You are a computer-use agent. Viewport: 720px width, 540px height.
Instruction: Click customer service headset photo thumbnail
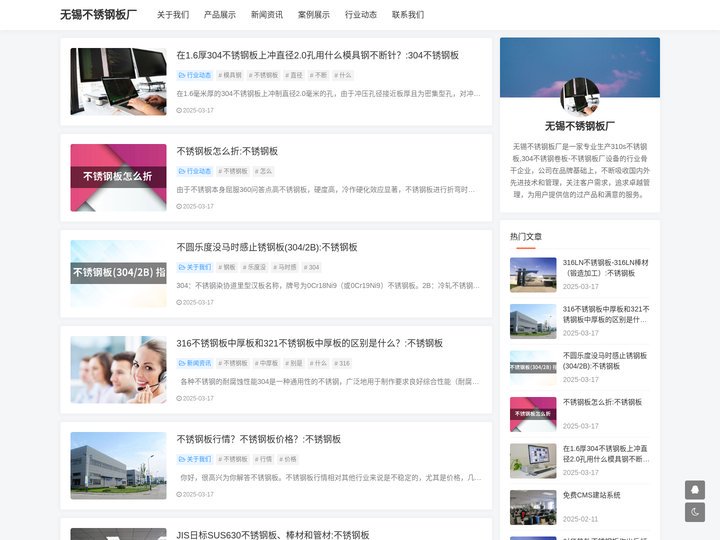pyautogui.click(x=118, y=370)
